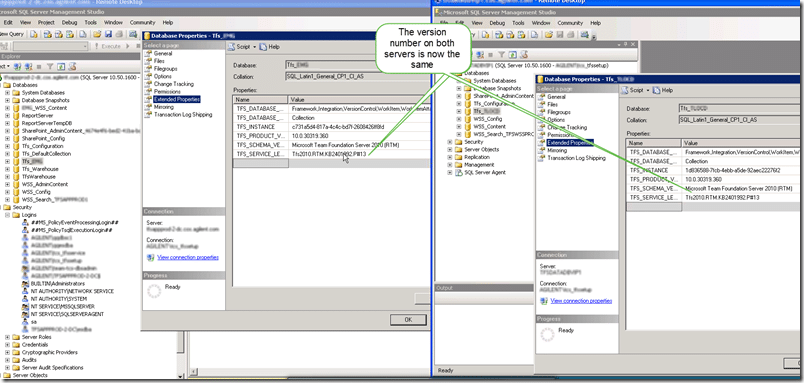
Task: Toggle pin icon on right Object Explorer pane
Action: click(626, 45)
